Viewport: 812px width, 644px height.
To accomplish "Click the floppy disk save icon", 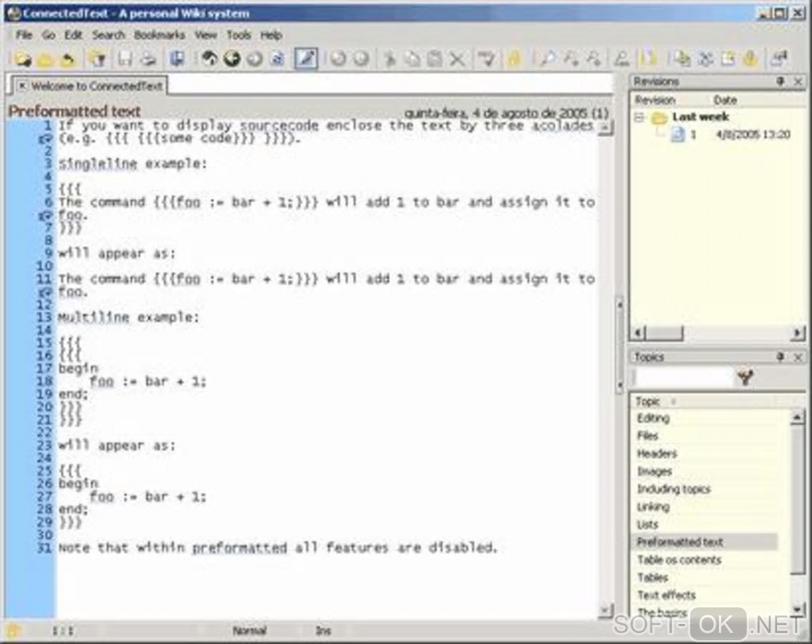I will [125, 59].
